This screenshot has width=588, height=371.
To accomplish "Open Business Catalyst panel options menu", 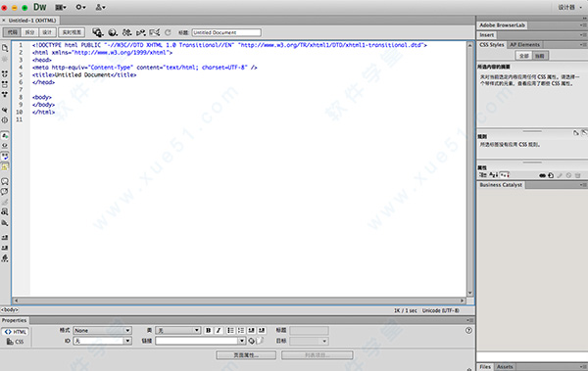I will pyautogui.click(x=583, y=185).
